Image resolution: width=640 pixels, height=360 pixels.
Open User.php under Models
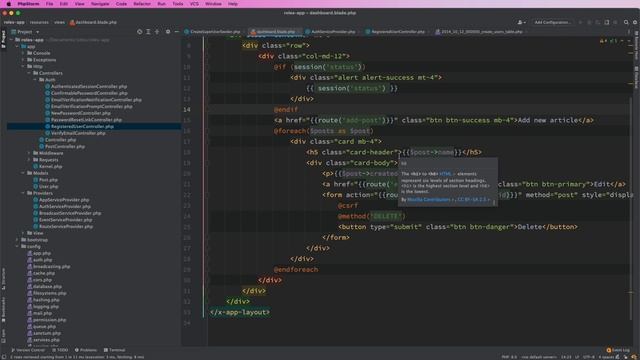pyautogui.click(x=48, y=187)
